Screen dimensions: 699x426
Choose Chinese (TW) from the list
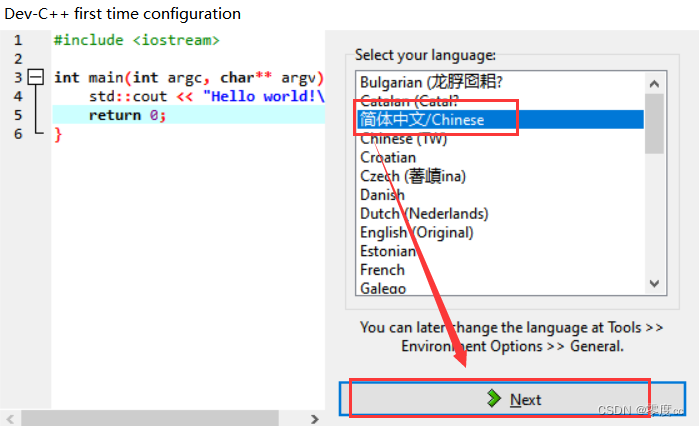tap(500, 139)
